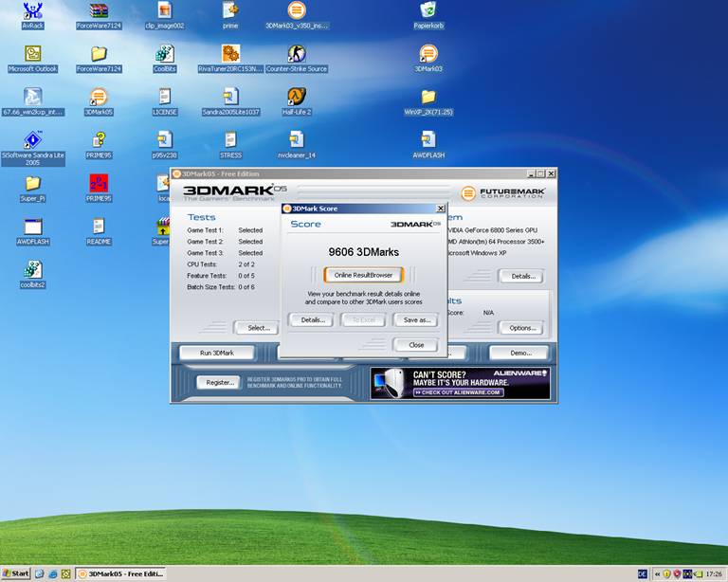Select the Half-Life 2 shortcut
This screenshot has width=728, height=582.
297,102
